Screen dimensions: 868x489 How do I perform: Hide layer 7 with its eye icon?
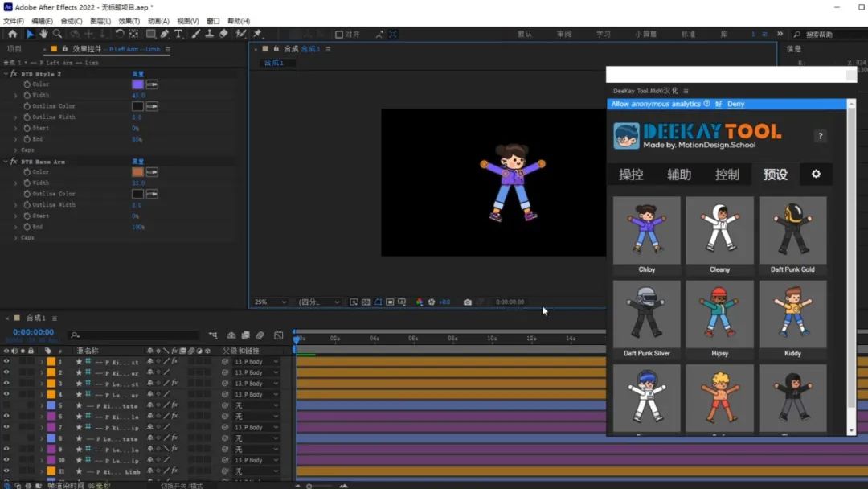tap(6, 428)
